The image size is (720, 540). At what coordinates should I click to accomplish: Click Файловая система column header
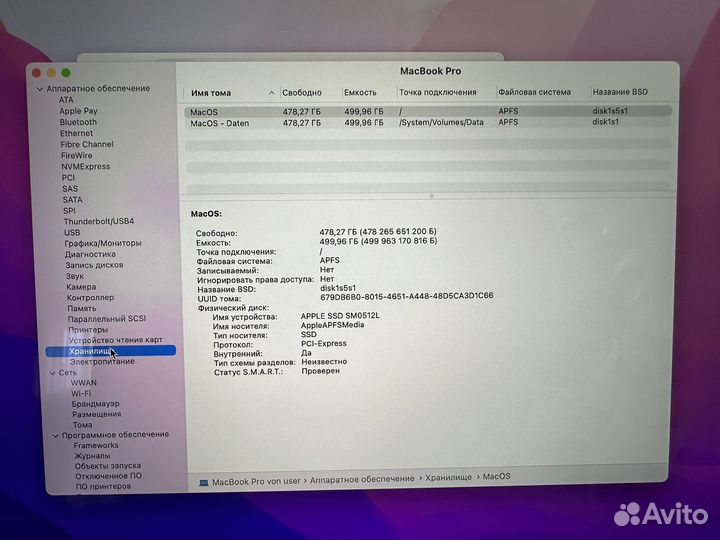534,92
